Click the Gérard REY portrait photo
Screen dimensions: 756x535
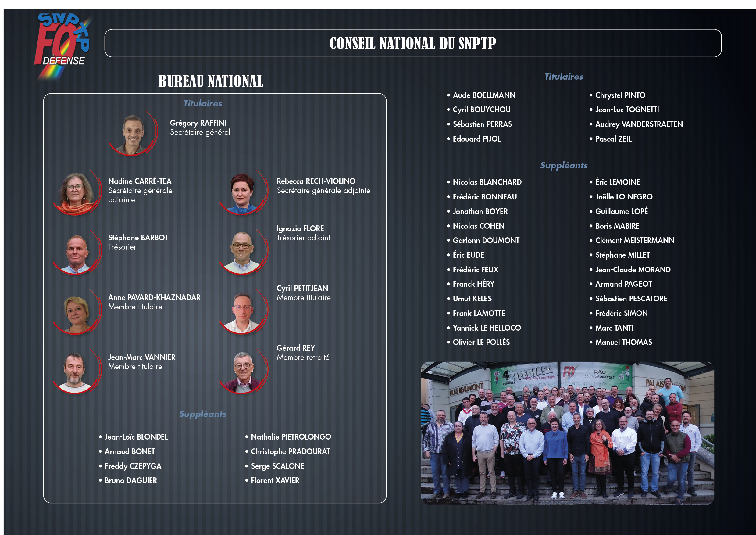tap(243, 372)
